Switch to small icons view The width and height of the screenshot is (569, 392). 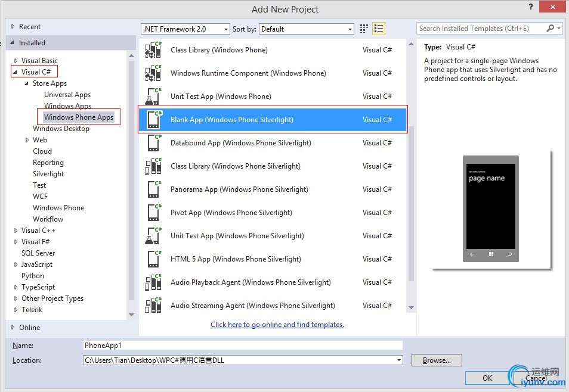pyautogui.click(x=364, y=29)
